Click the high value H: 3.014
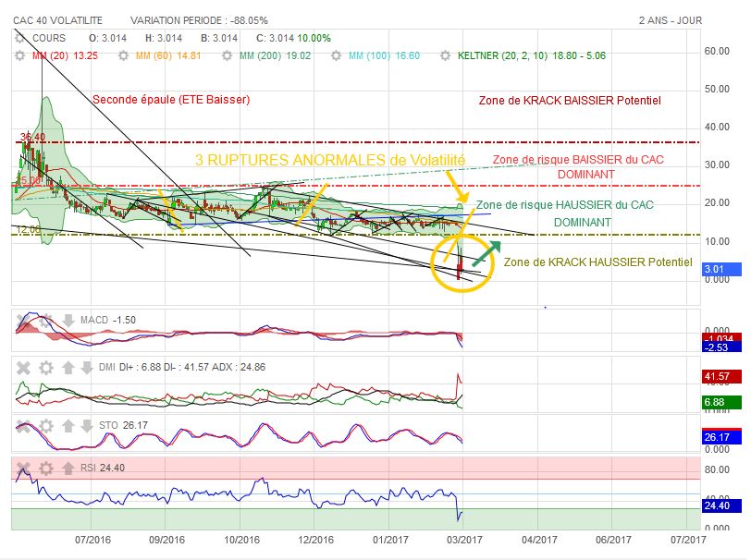 [164, 38]
